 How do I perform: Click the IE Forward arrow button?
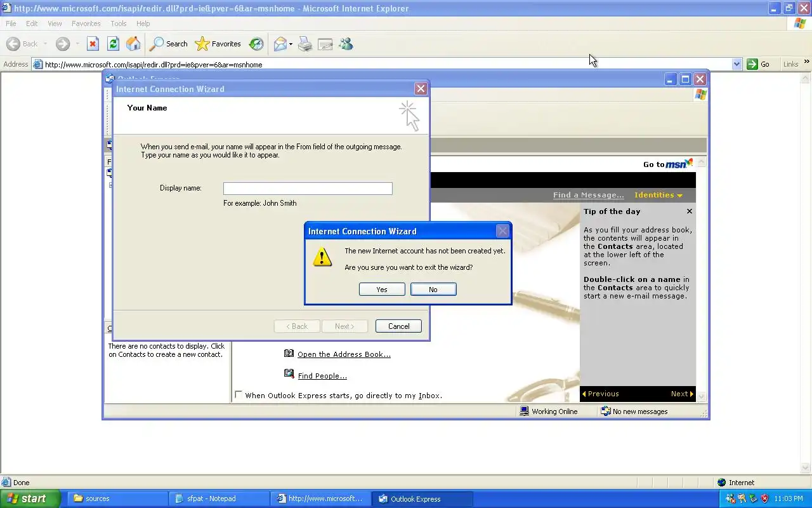[x=63, y=44]
